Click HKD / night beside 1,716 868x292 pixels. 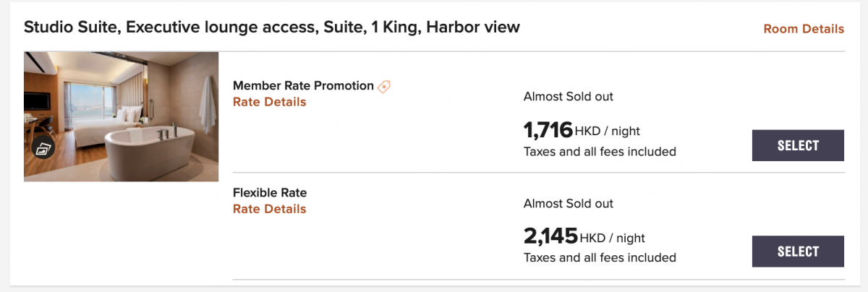(608, 132)
